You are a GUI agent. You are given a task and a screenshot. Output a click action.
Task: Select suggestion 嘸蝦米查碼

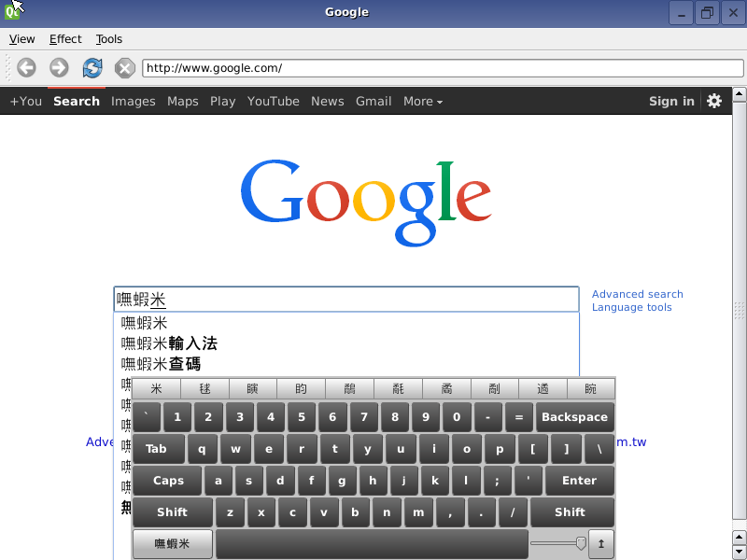coord(161,364)
